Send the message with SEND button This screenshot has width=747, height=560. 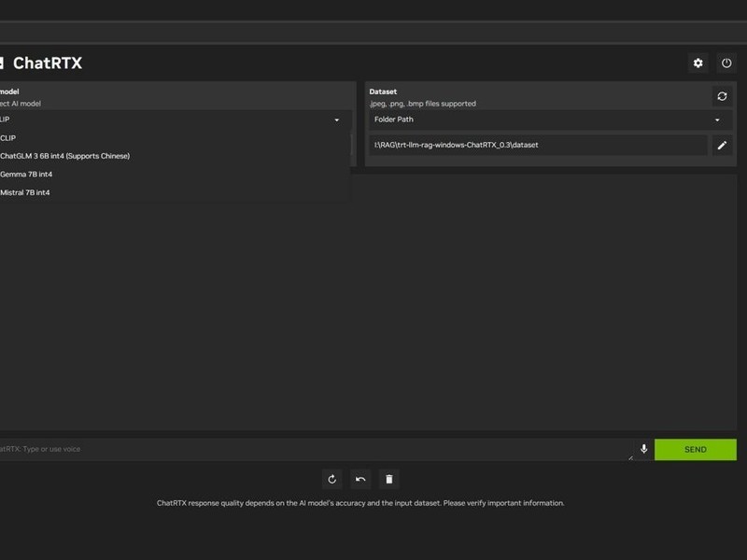pyautogui.click(x=695, y=450)
